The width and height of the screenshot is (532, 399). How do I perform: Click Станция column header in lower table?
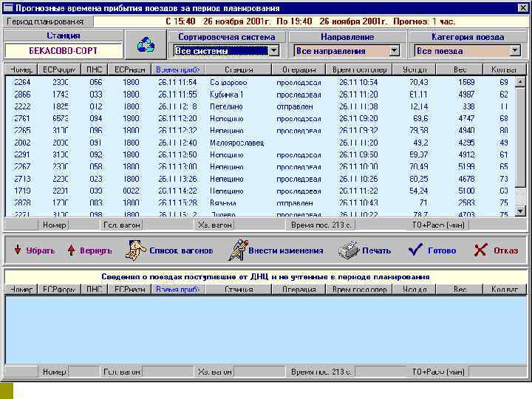239,289
